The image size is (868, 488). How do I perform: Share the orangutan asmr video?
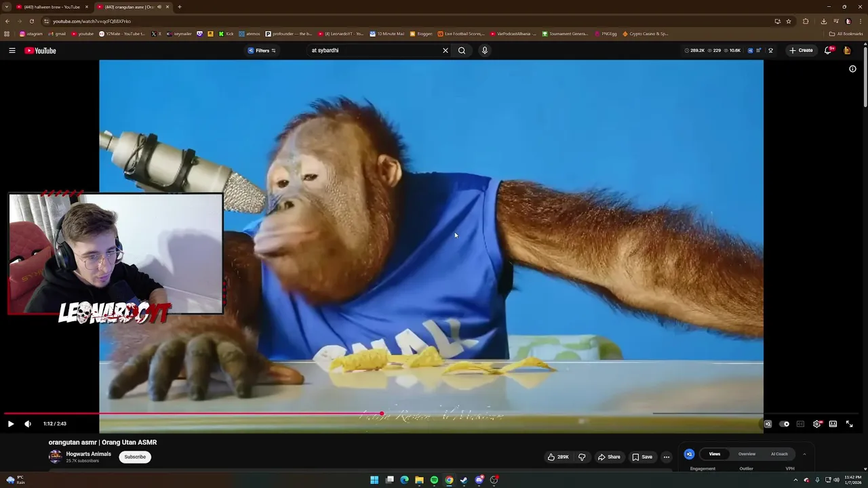pos(609,457)
